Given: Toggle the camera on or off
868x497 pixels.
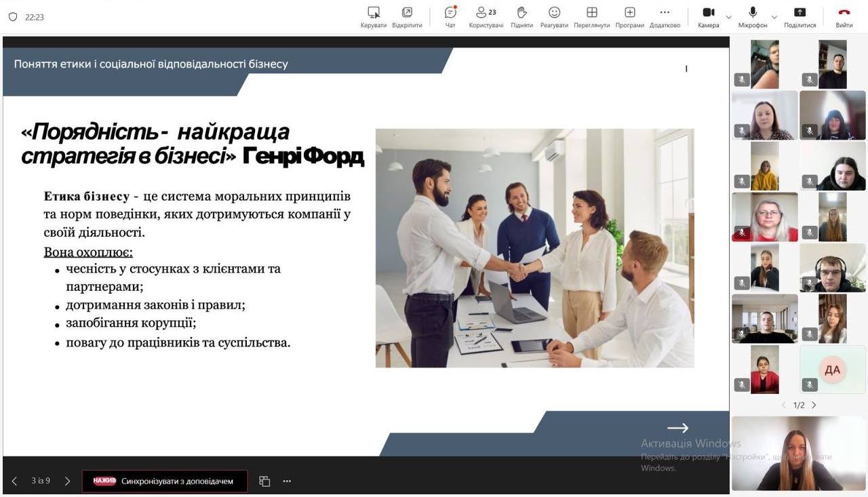Looking at the screenshot, I should (x=708, y=16).
